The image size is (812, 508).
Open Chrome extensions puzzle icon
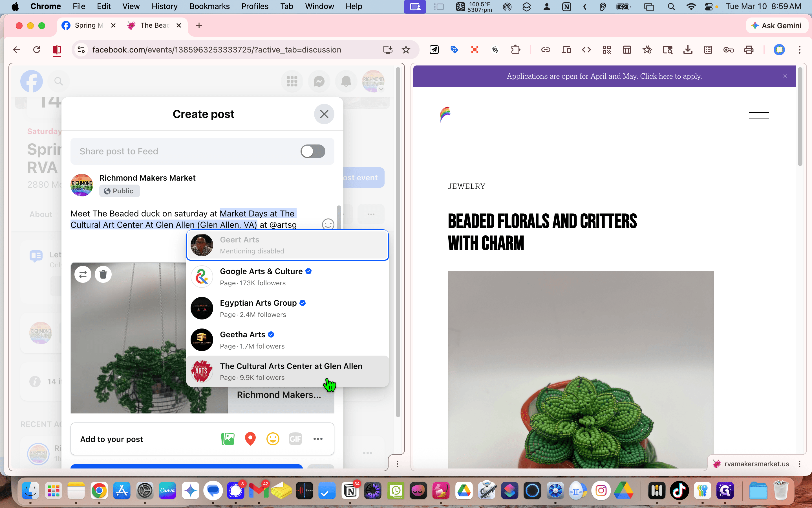click(x=515, y=50)
